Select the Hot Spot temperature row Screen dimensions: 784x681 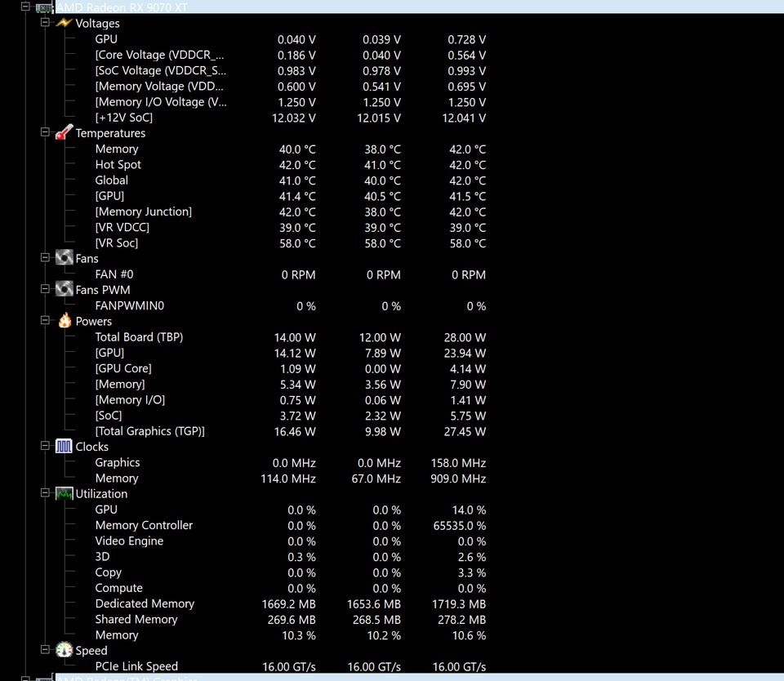(x=290, y=164)
